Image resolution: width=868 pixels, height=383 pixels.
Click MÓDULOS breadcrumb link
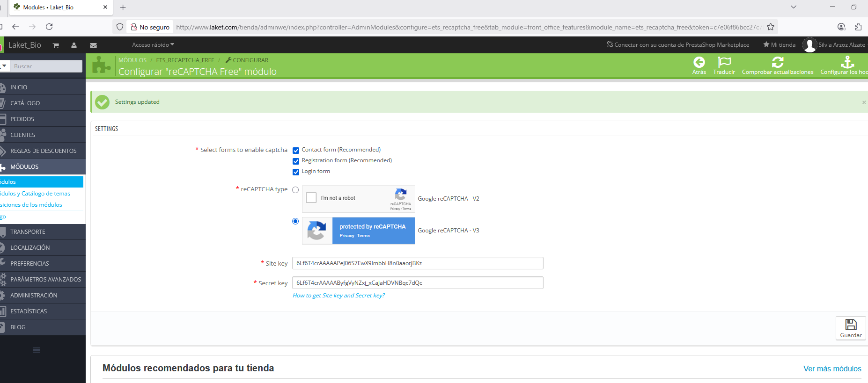132,60
